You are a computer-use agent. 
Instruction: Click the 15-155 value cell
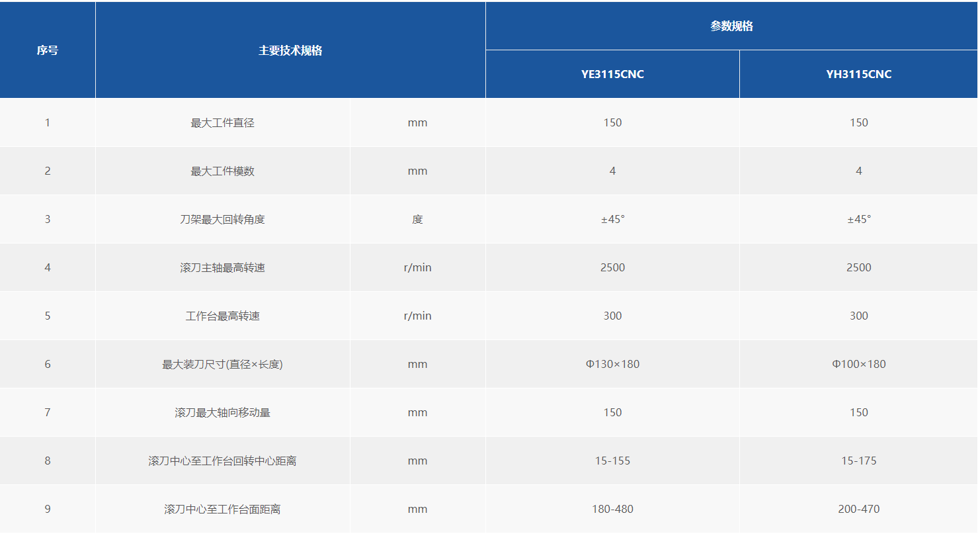612,461
